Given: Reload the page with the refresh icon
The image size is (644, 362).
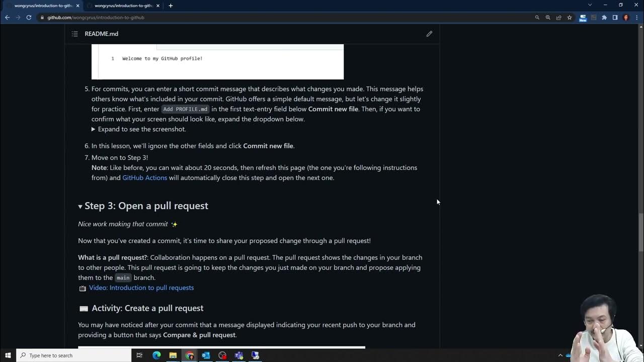Looking at the screenshot, I should pos(29,18).
